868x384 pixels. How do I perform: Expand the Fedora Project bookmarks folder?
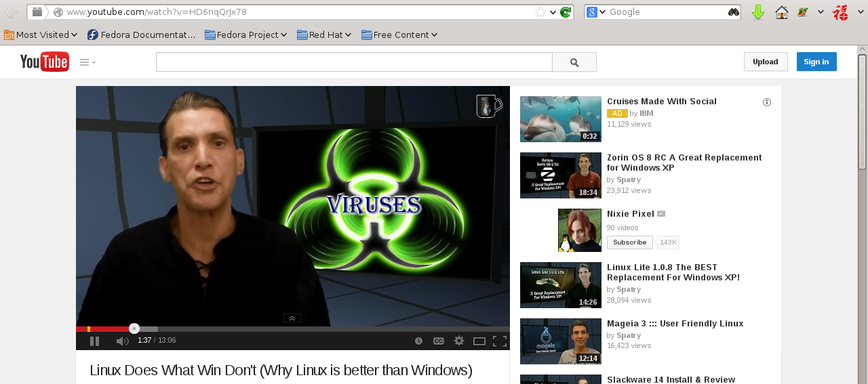245,35
